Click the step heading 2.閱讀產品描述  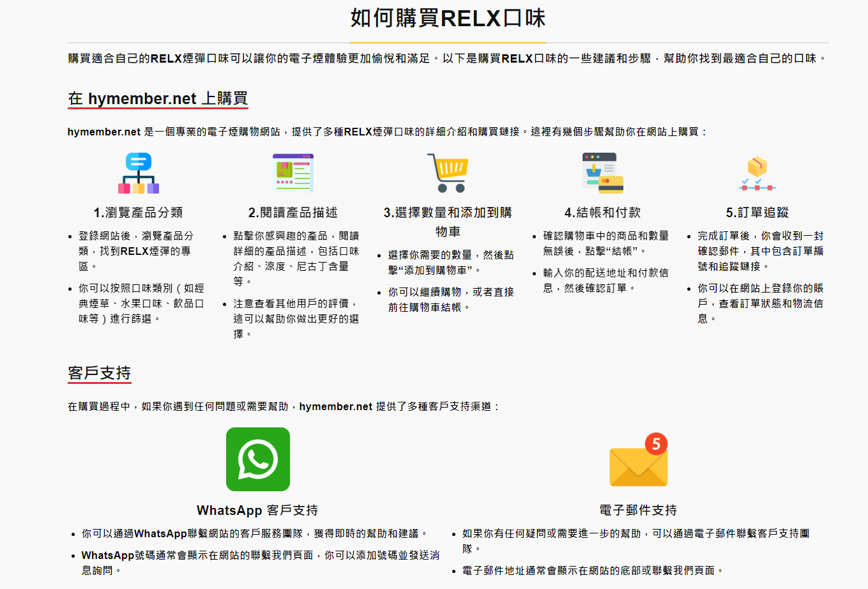[x=293, y=213]
